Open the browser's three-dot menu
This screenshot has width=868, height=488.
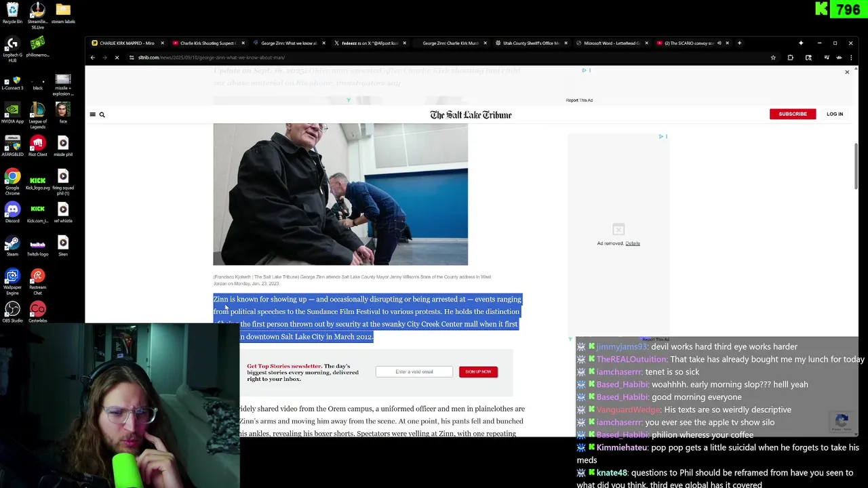click(850, 58)
